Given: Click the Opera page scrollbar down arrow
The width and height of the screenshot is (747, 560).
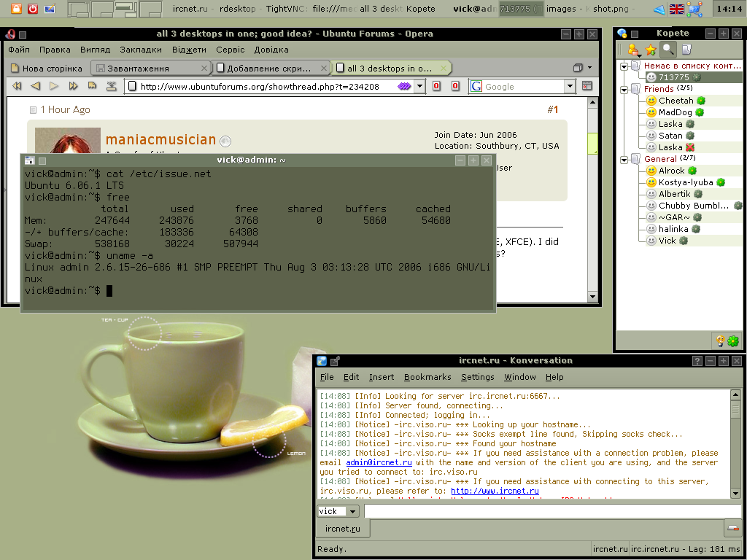Looking at the screenshot, I should click(592, 296).
